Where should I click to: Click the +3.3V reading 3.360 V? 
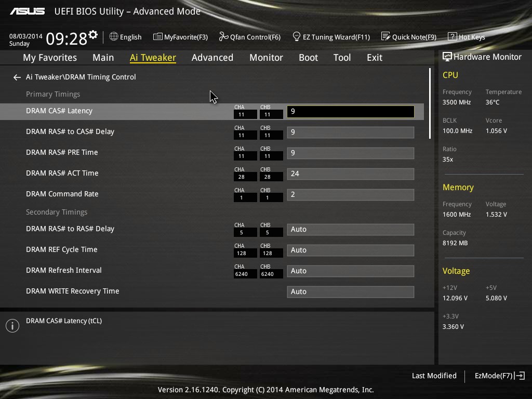(453, 327)
